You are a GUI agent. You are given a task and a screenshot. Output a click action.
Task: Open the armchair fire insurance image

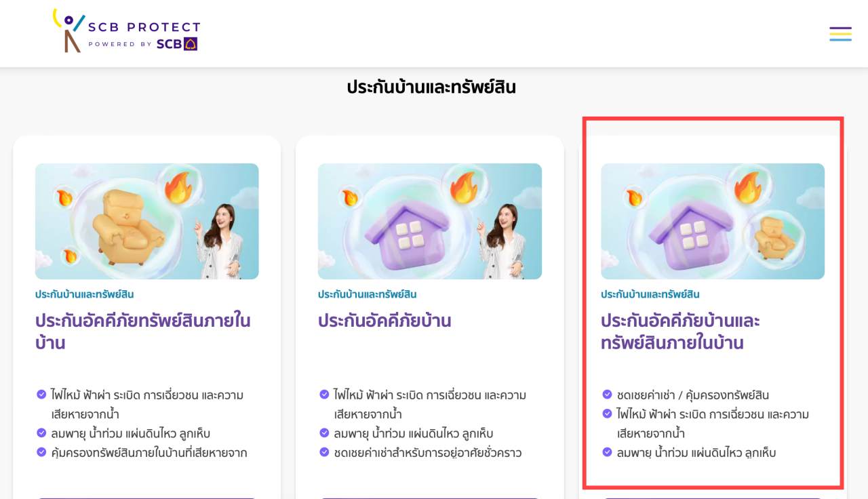(x=147, y=221)
